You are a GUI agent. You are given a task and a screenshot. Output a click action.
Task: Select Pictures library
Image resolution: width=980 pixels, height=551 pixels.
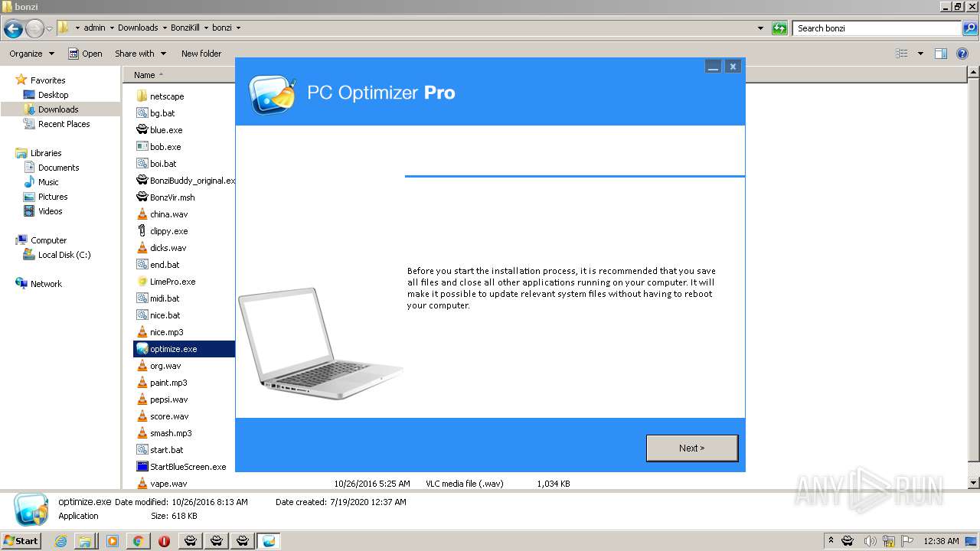[x=53, y=197]
